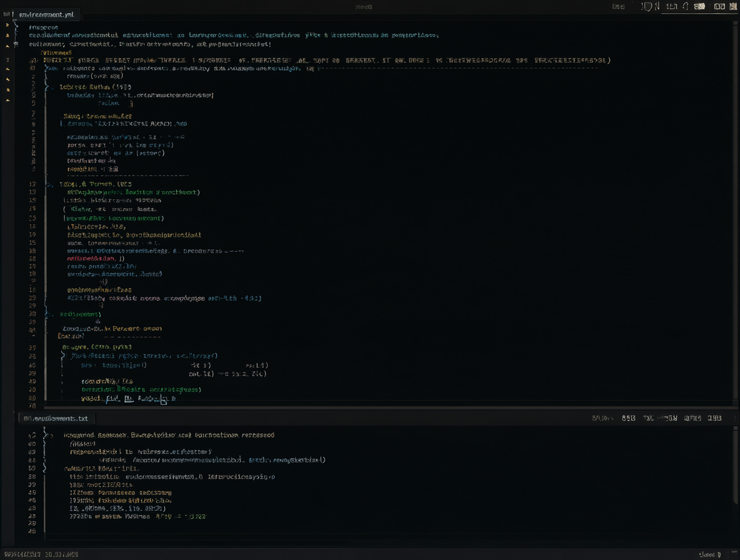The height and width of the screenshot is (560, 740).
Task: Collapse the code fold arrow at line 17
Action: click(x=49, y=184)
